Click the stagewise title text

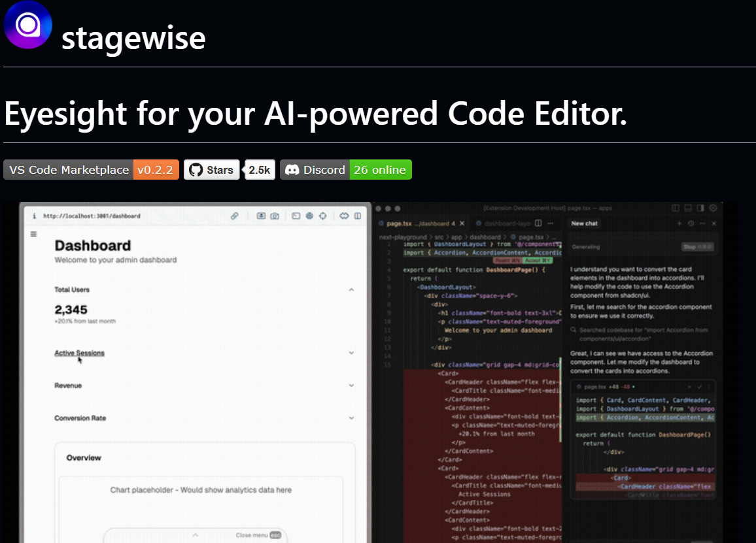[x=133, y=39]
